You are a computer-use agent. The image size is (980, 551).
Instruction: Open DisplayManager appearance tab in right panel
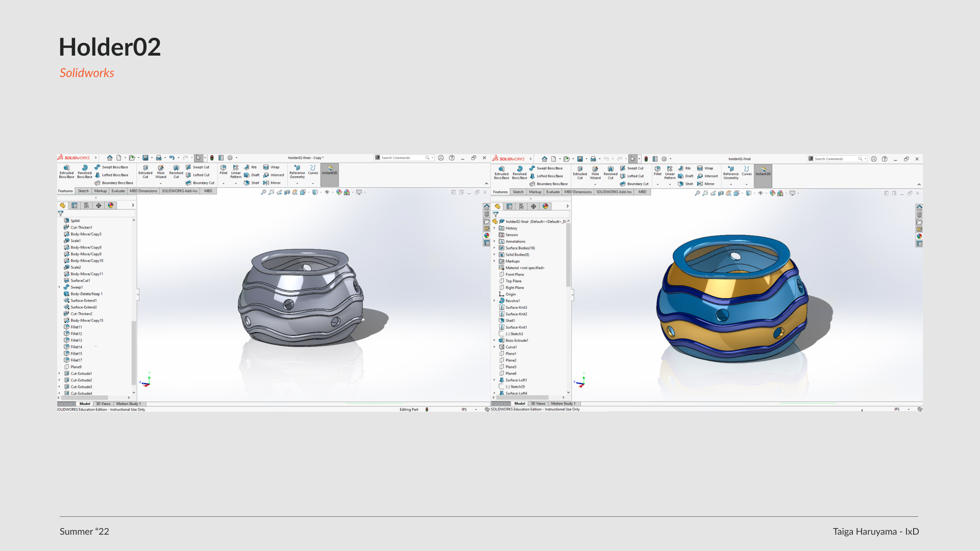(546, 206)
